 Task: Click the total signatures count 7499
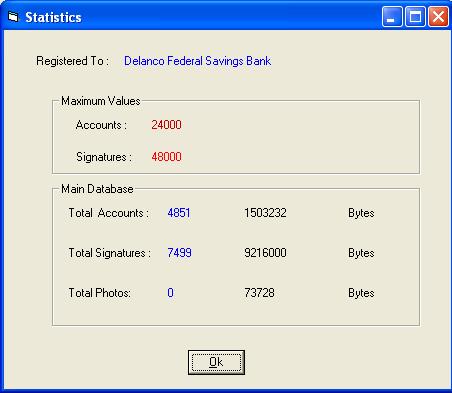(179, 253)
